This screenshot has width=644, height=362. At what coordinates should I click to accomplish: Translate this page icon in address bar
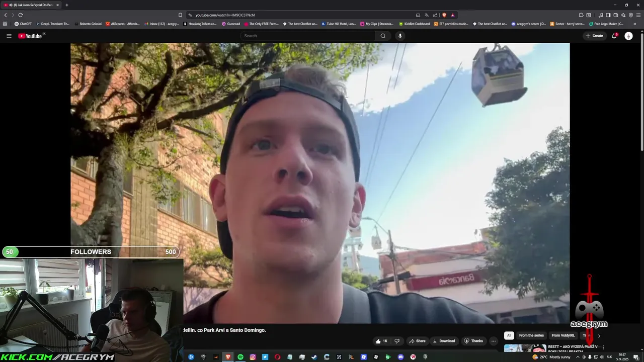coord(427,15)
